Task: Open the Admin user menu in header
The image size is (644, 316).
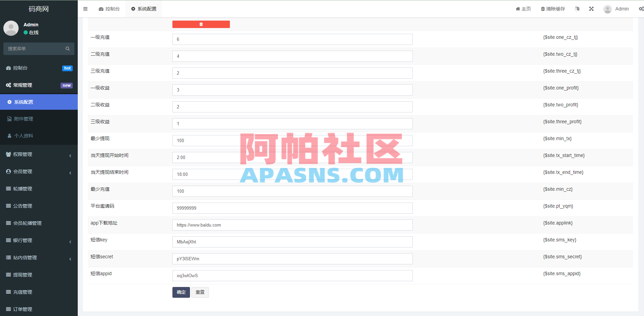Action: tap(616, 9)
